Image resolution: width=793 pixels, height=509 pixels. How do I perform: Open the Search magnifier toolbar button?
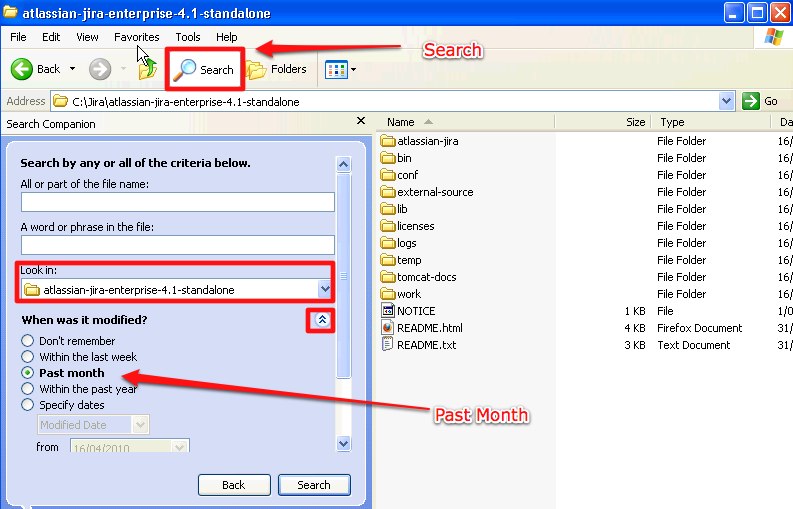coord(205,69)
